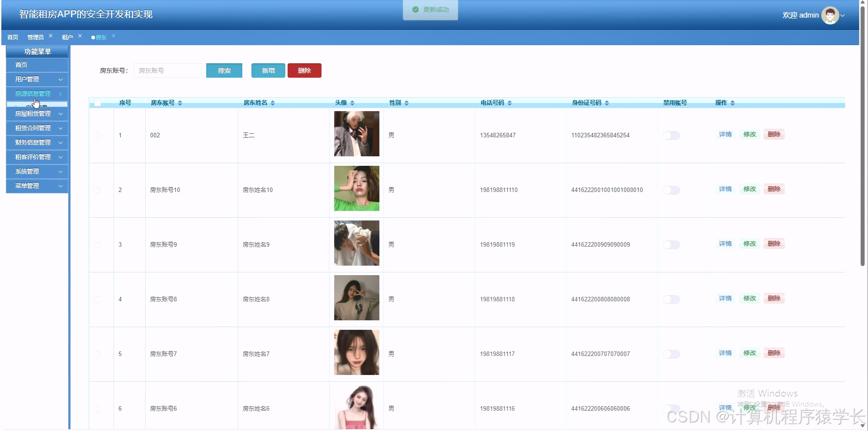Toggle 禁用账号 switch for 王二
Viewport: 868px width, 431px height.
(x=671, y=136)
